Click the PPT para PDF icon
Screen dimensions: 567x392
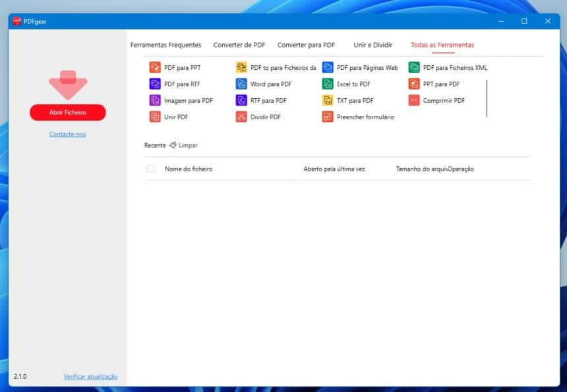click(x=414, y=84)
